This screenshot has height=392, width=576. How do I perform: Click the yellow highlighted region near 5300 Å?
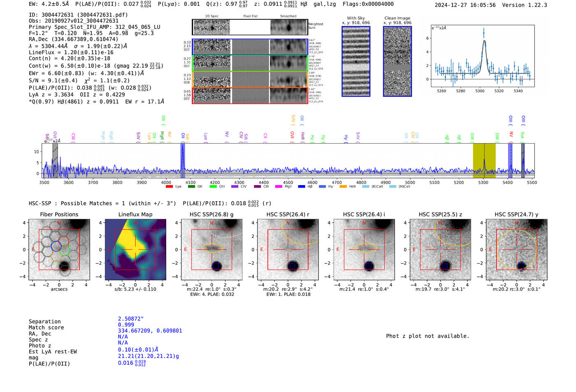tap(484, 161)
